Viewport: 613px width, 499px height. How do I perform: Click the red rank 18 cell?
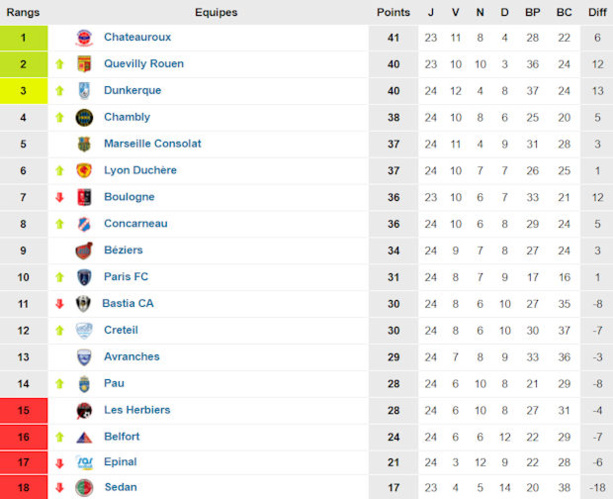pyautogui.click(x=24, y=488)
